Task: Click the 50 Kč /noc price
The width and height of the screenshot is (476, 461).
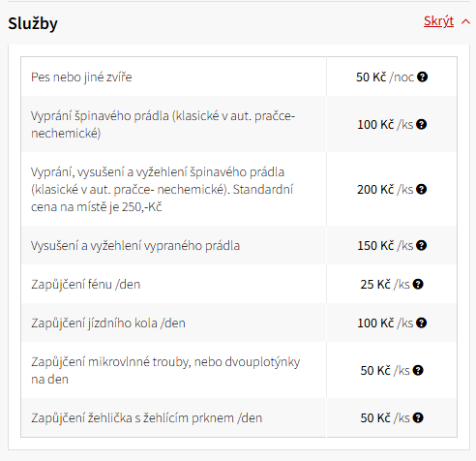Action: pyautogui.click(x=385, y=77)
